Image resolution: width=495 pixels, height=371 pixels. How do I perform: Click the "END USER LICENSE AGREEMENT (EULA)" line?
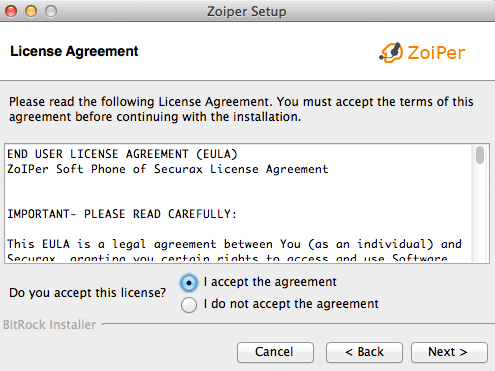pyautogui.click(x=122, y=154)
